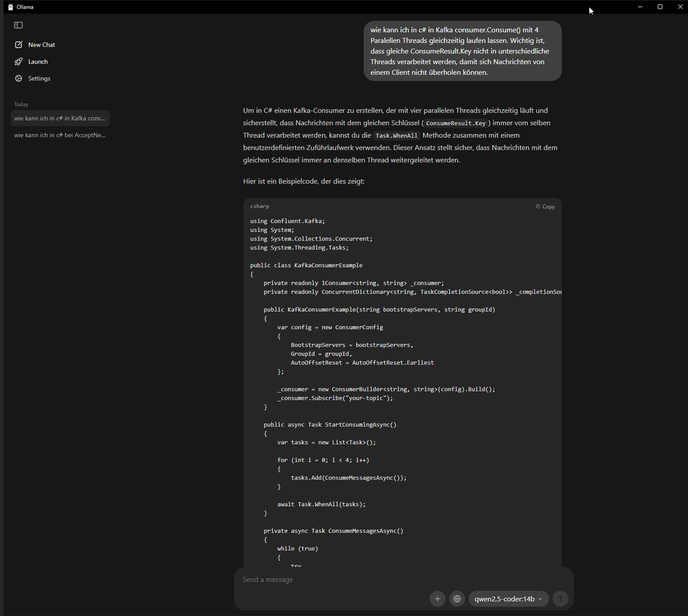The height and width of the screenshot is (616, 688).
Task: Click the line 'public class KafkaConsumerExample'
Action: (x=306, y=265)
